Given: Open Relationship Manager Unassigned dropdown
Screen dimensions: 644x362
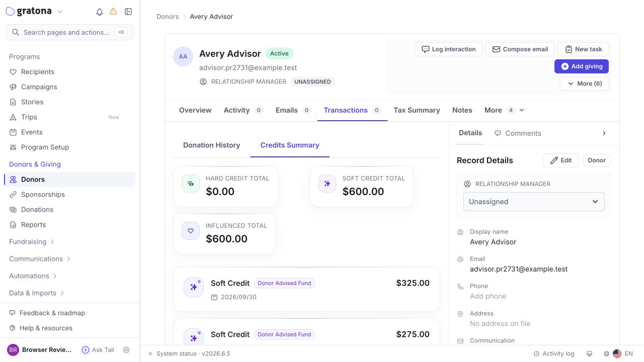Looking at the screenshot, I should 534,202.
